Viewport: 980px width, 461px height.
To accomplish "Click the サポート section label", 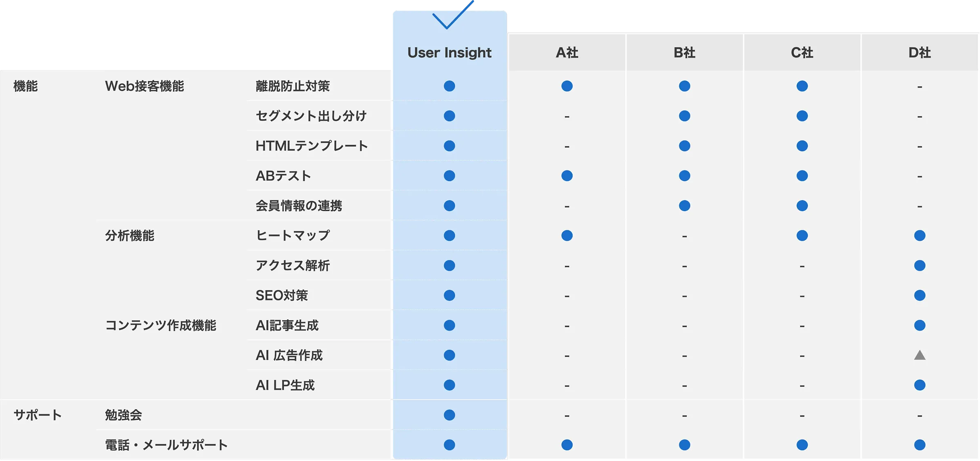I will [38, 415].
